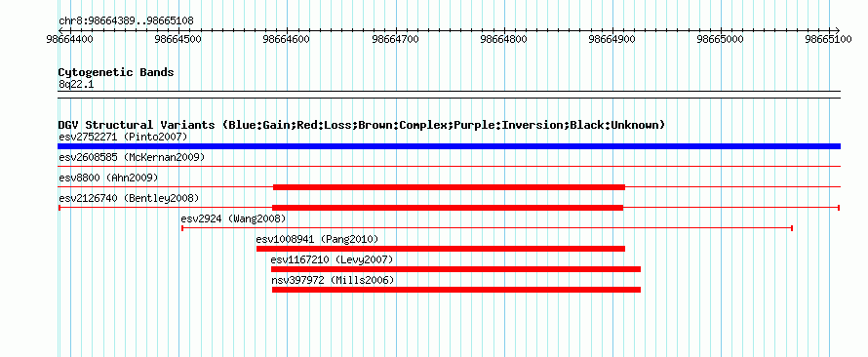Click ruler position 98664900
This screenshot has height=357, width=868.
[612, 40]
